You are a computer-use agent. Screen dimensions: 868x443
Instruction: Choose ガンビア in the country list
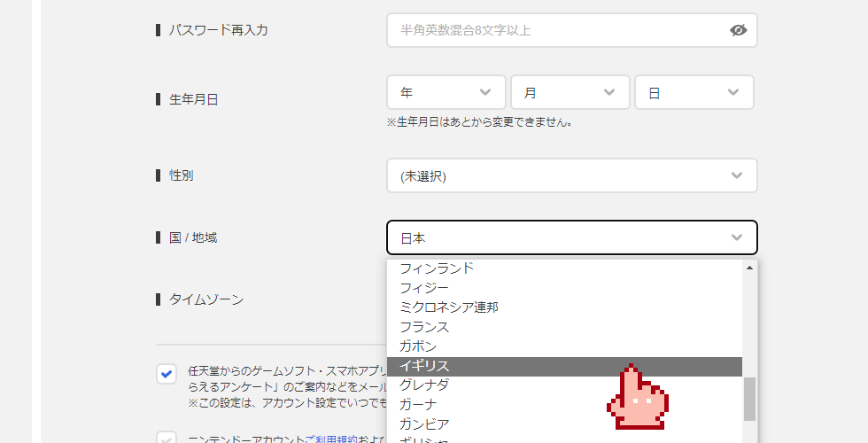[x=424, y=424]
